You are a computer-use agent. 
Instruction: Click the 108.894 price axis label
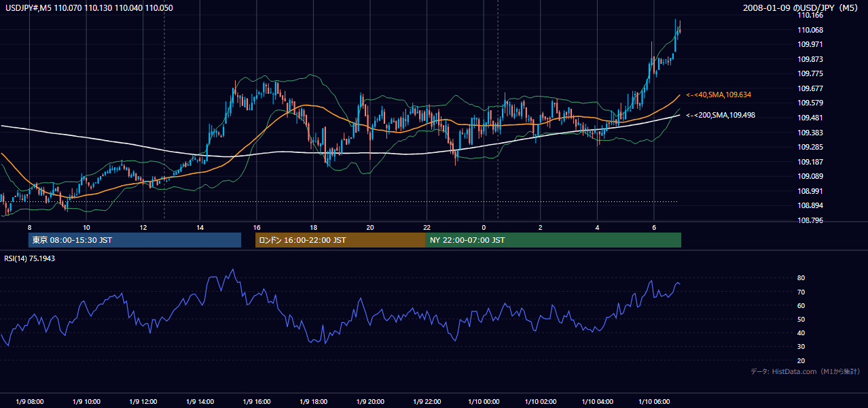click(810, 206)
